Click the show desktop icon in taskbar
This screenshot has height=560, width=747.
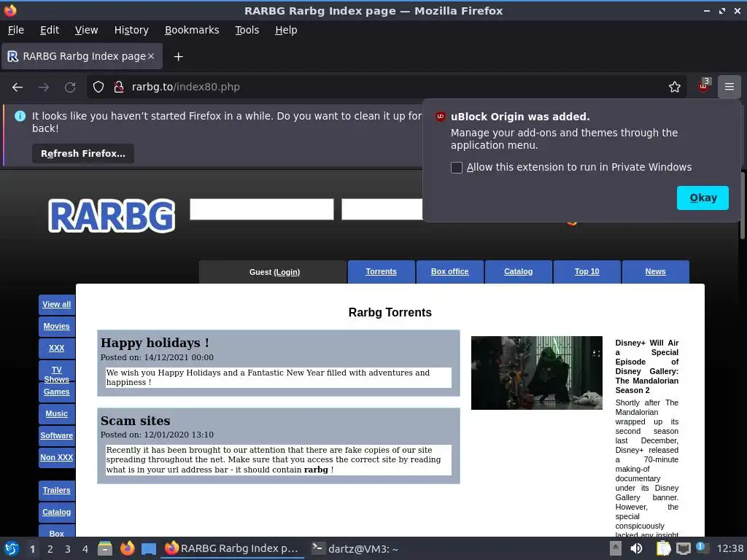[x=149, y=549]
